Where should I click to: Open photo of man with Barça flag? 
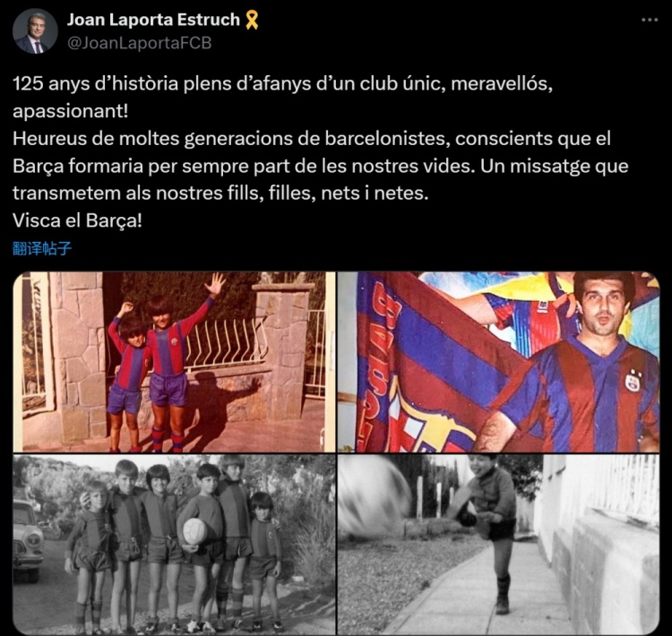(x=498, y=362)
